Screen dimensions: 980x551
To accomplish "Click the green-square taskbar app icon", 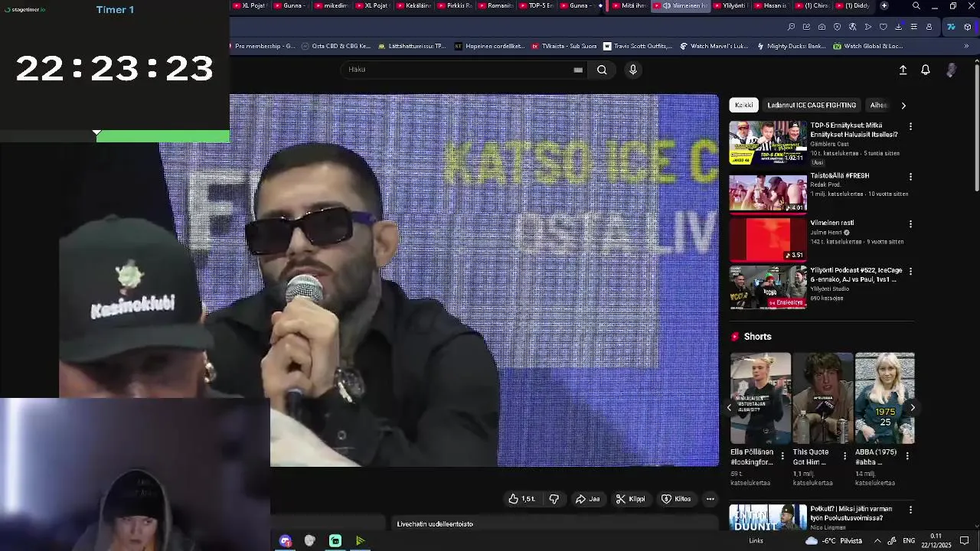I will 335,541.
